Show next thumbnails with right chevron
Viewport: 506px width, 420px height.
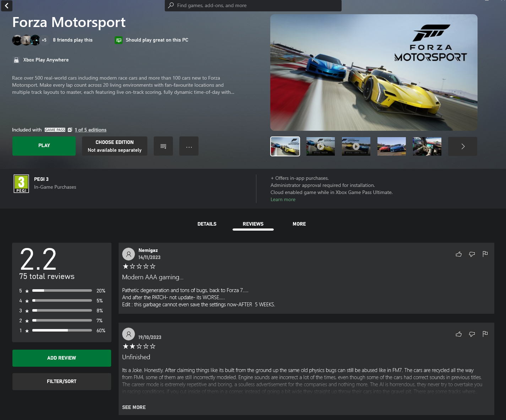click(x=463, y=146)
